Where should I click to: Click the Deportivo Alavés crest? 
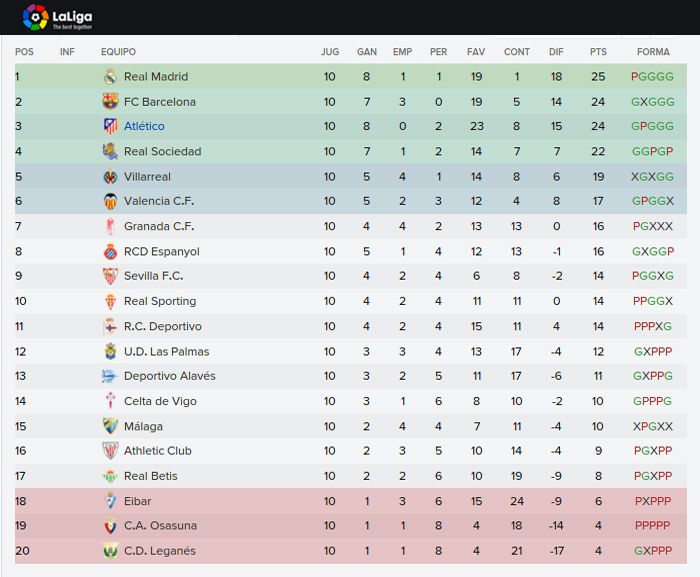[x=109, y=376]
